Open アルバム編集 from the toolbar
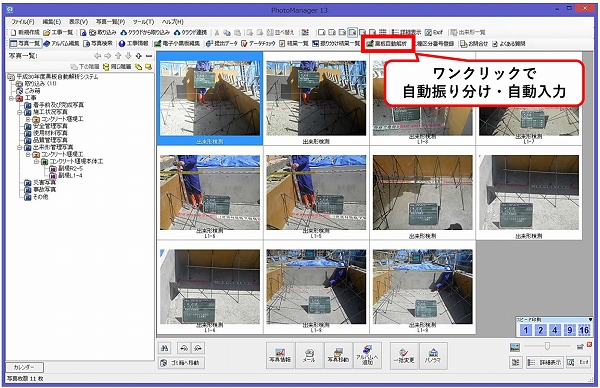The width and height of the screenshot is (600, 388). pyautogui.click(x=61, y=44)
